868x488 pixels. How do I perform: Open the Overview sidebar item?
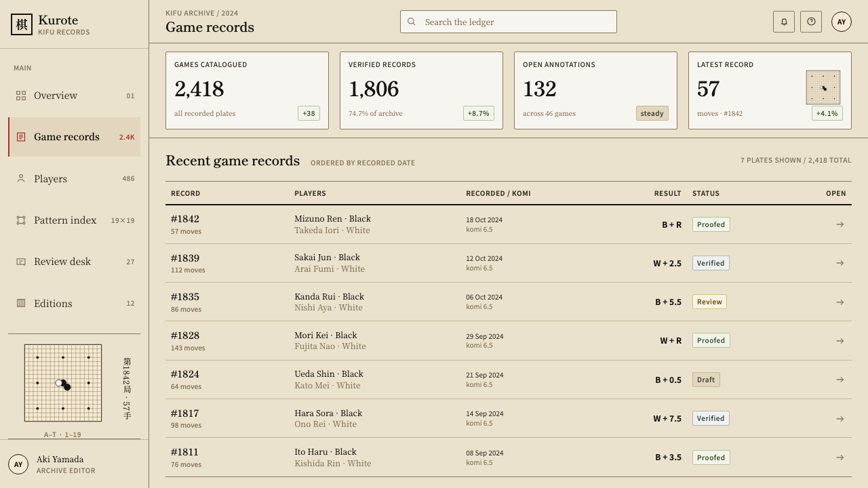(74, 96)
